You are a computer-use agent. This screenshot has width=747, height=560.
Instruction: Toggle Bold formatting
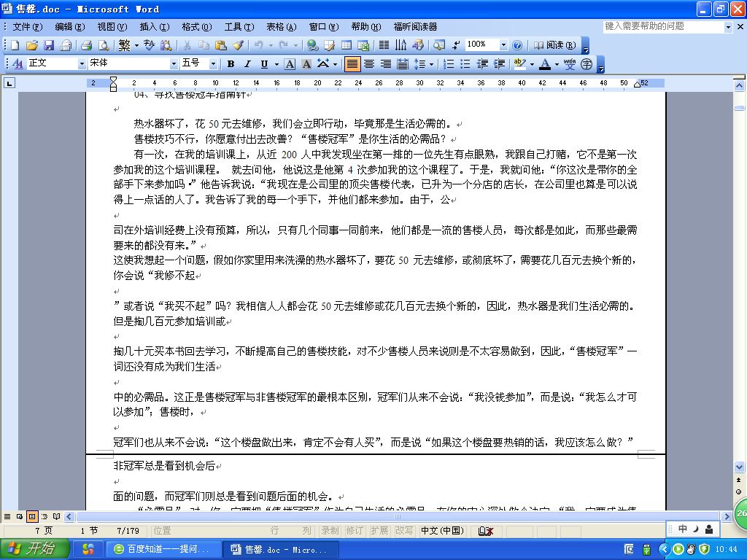[231, 64]
